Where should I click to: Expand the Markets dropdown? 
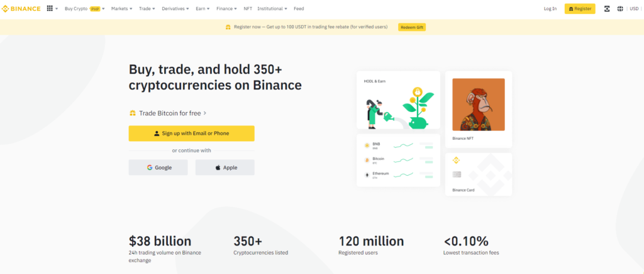(x=122, y=9)
